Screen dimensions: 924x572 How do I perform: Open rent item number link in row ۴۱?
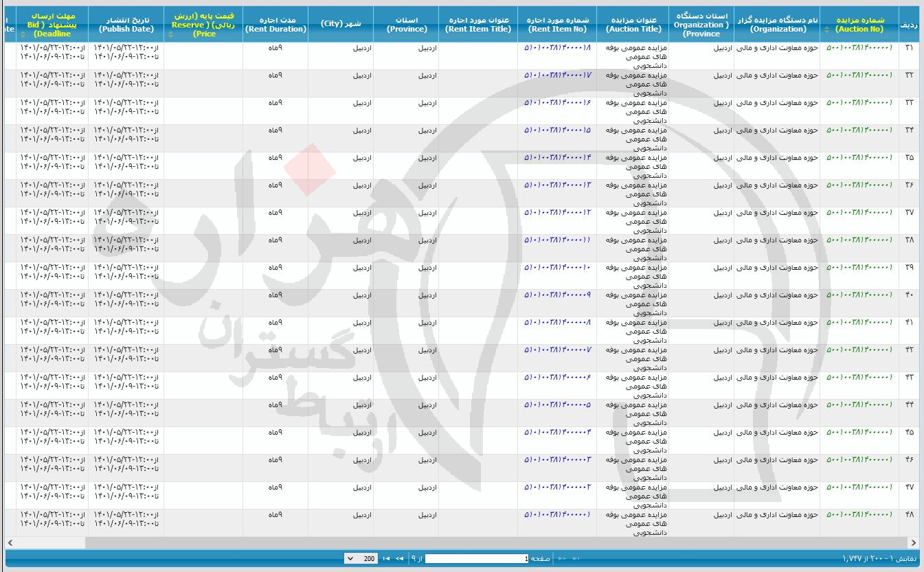click(x=557, y=322)
